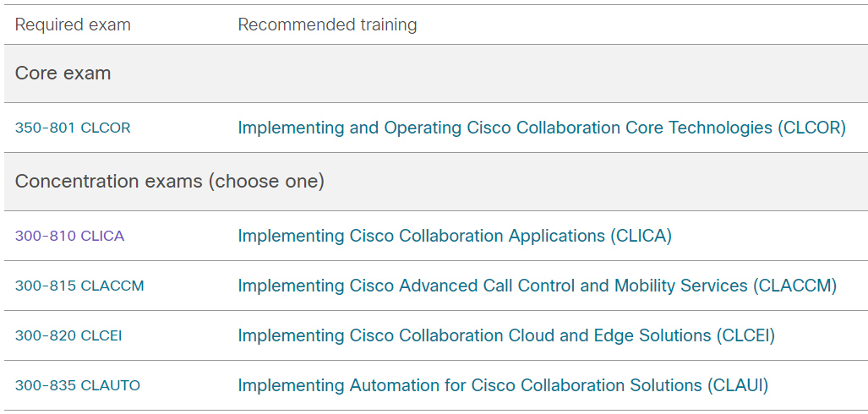Open the 300-815 CLACCM exam link
Screen dimensions: 868x414
click(79, 286)
